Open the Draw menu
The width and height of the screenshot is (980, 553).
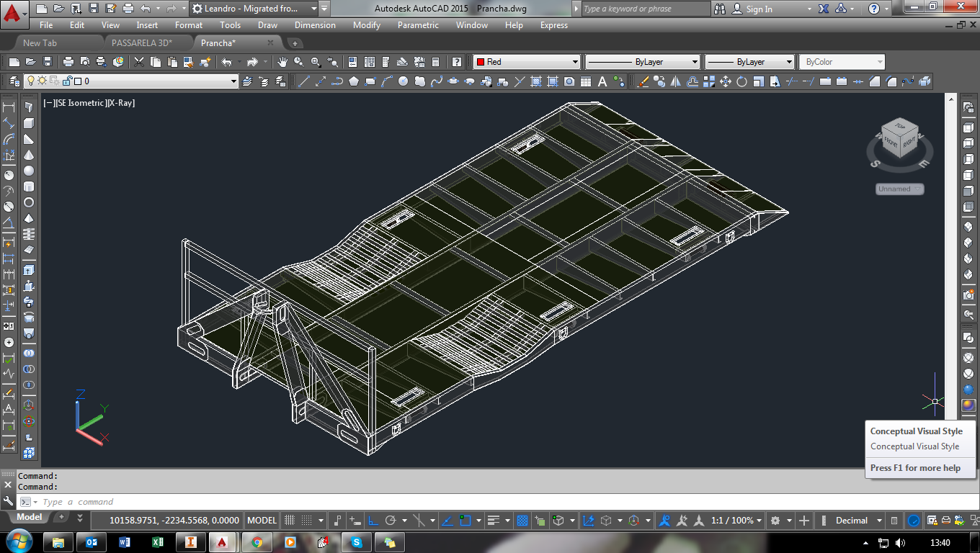point(267,24)
